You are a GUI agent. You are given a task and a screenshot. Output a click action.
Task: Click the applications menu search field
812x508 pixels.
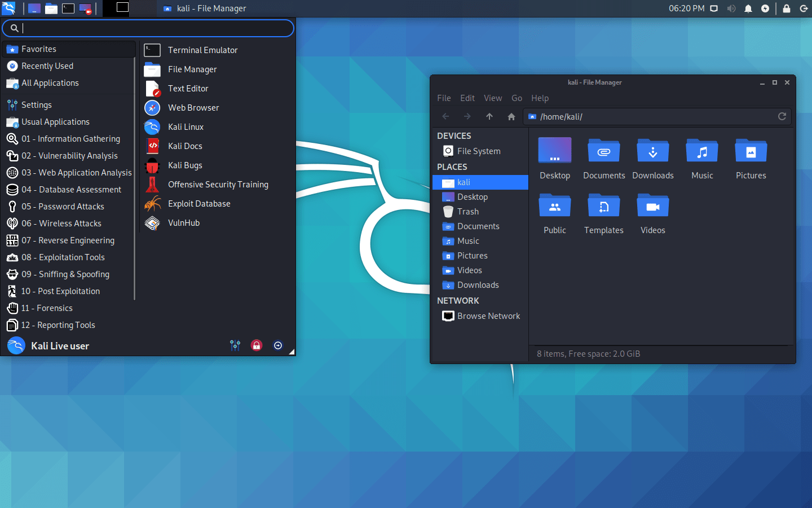148,28
